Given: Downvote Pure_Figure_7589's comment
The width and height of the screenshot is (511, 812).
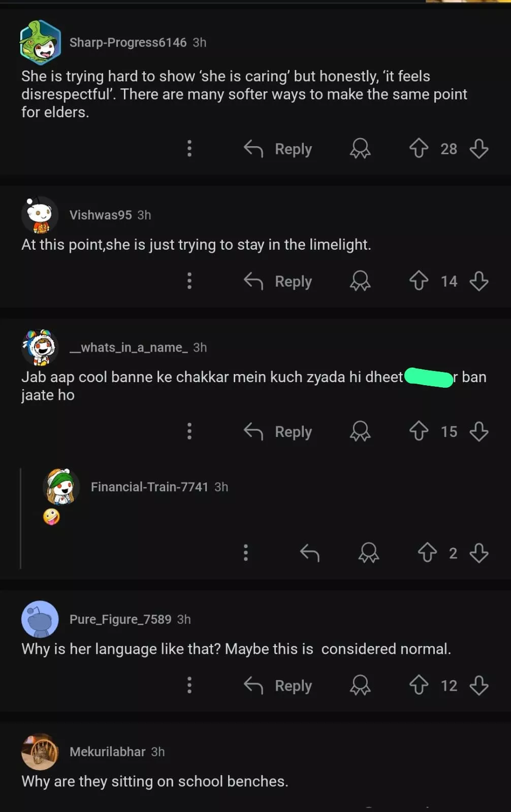Looking at the screenshot, I should (478, 686).
